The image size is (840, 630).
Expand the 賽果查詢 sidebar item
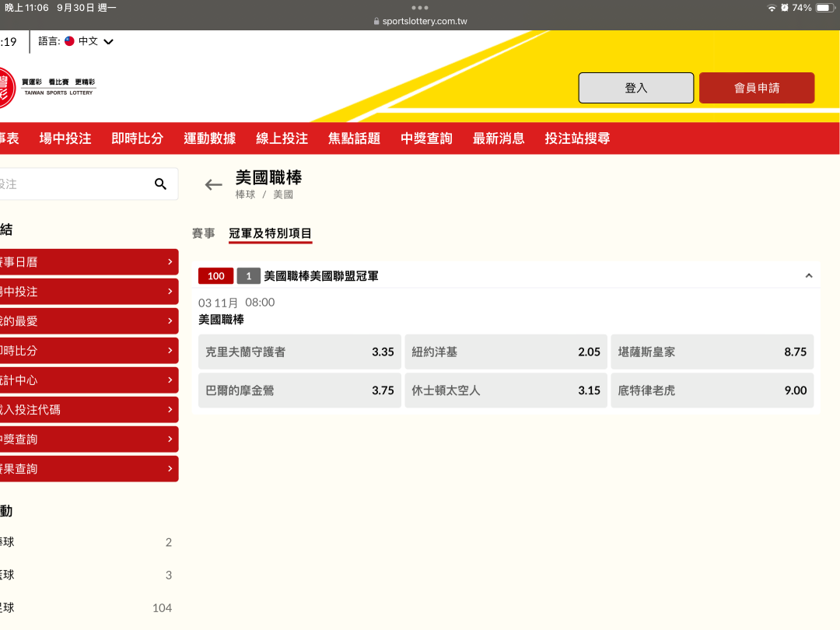[89, 469]
